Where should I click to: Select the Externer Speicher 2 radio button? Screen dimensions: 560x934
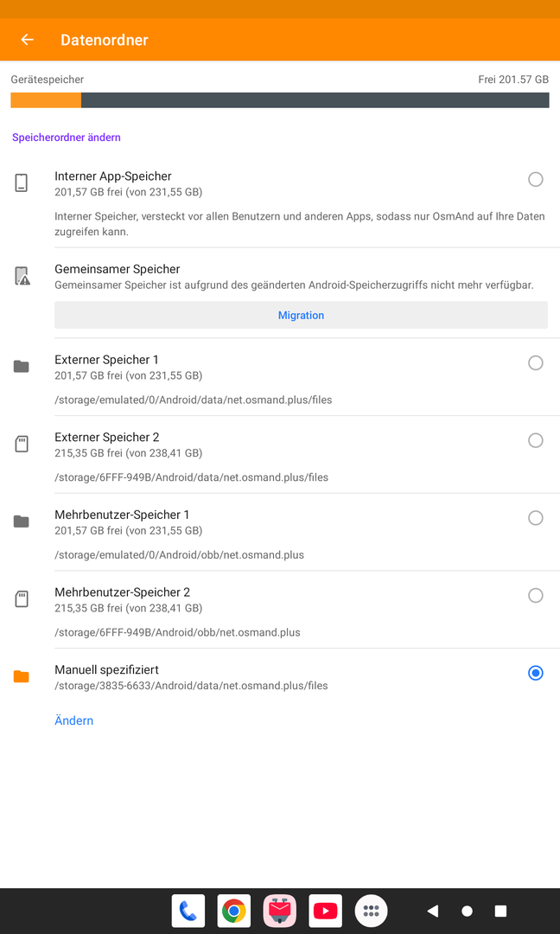(536, 440)
